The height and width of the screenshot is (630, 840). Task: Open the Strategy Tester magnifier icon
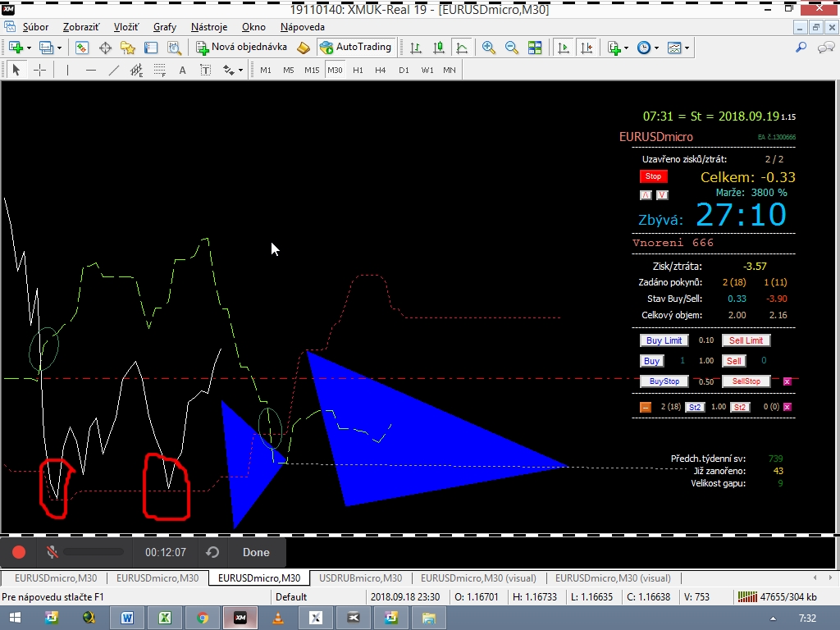pos(174,48)
